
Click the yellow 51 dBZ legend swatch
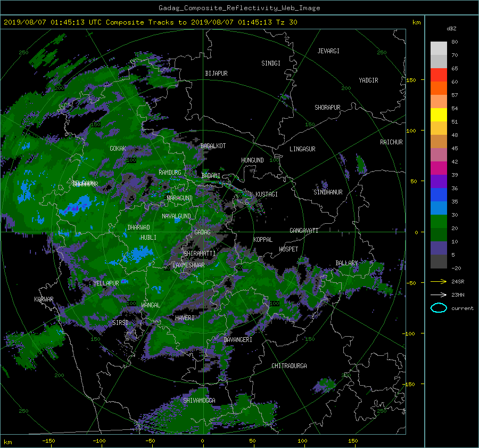[439, 115]
